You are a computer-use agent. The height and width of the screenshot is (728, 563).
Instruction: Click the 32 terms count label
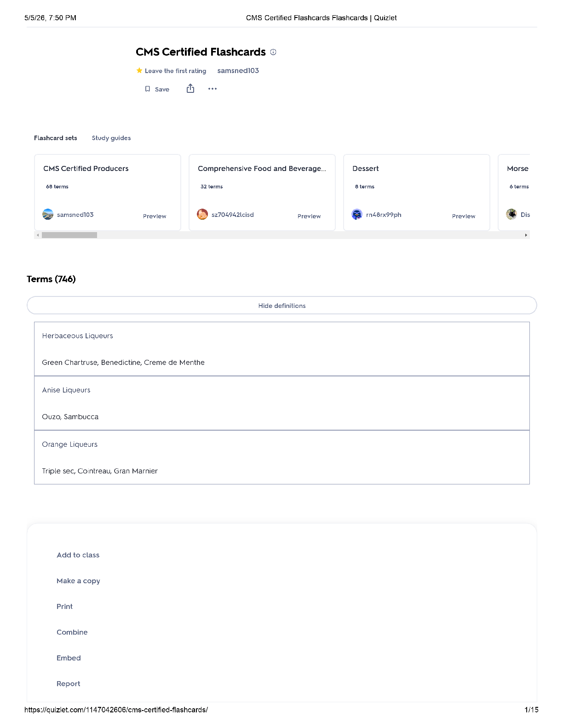click(x=212, y=187)
